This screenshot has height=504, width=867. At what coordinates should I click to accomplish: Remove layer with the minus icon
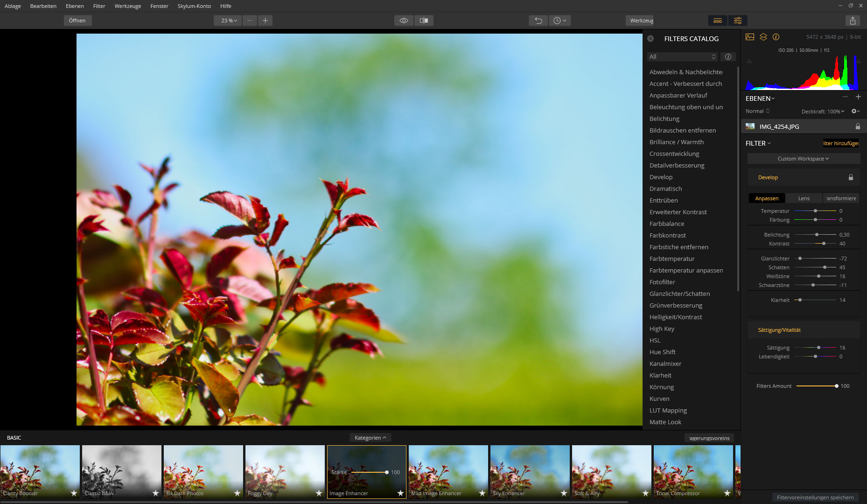tap(845, 97)
